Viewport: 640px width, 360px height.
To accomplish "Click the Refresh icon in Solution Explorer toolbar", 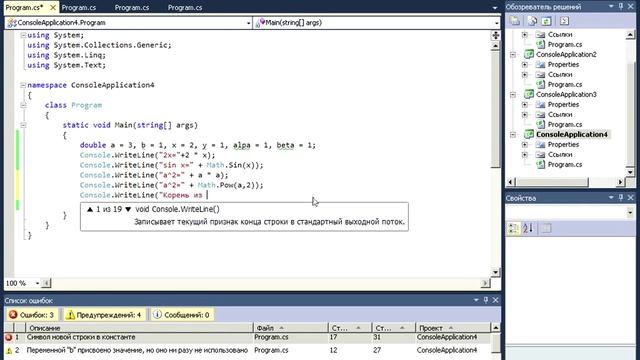I will (546, 21).
